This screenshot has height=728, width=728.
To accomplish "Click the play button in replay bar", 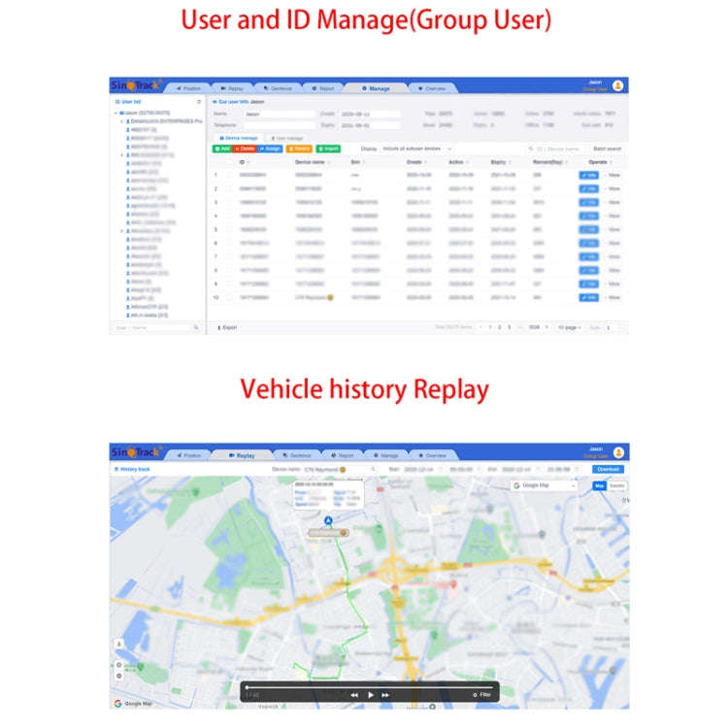I will pos(371,695).
